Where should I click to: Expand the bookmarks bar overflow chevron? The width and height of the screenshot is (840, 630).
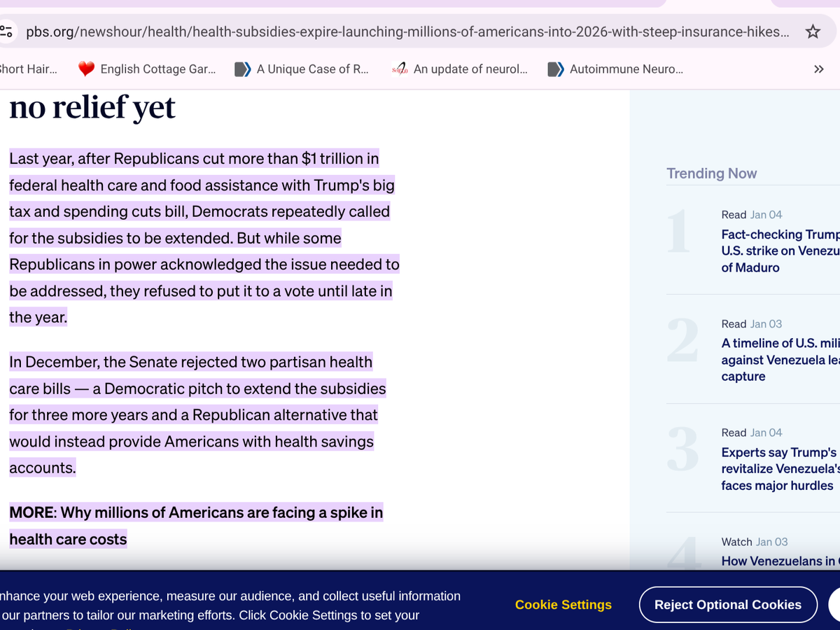coord(818,69)
